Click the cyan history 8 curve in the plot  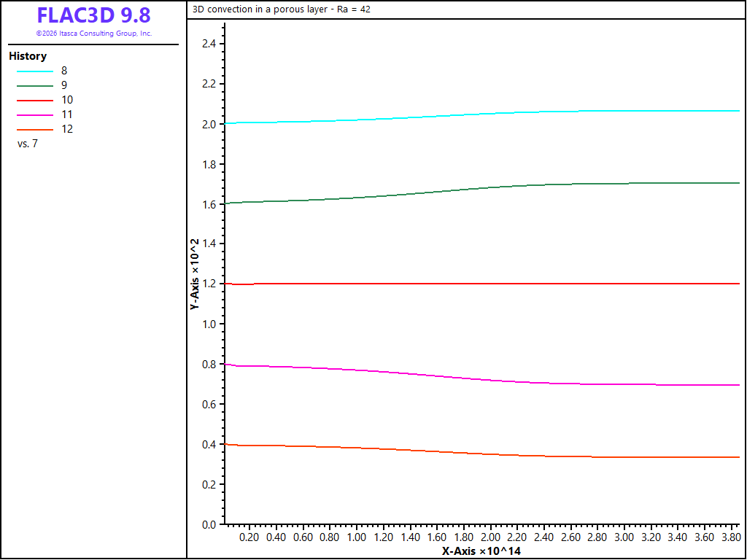tap(476, 114)
